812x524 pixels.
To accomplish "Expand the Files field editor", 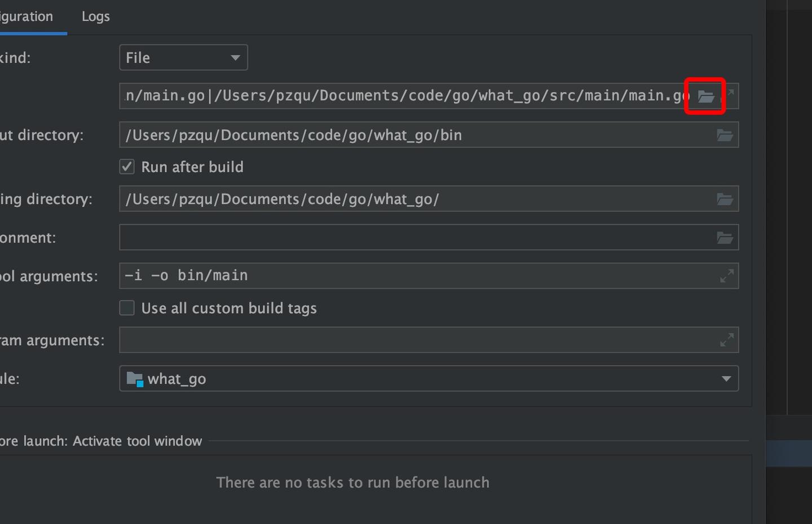I will click(730, 93).
